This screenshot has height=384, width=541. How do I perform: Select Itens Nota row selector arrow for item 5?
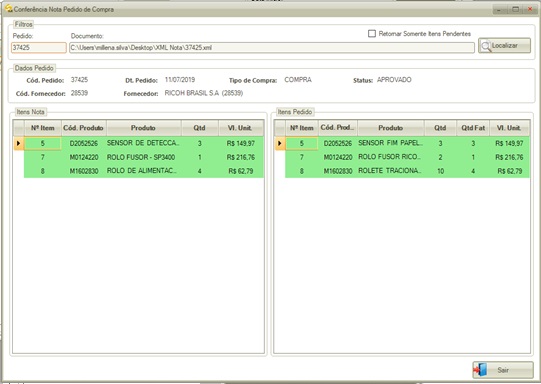tap(19, 143)
